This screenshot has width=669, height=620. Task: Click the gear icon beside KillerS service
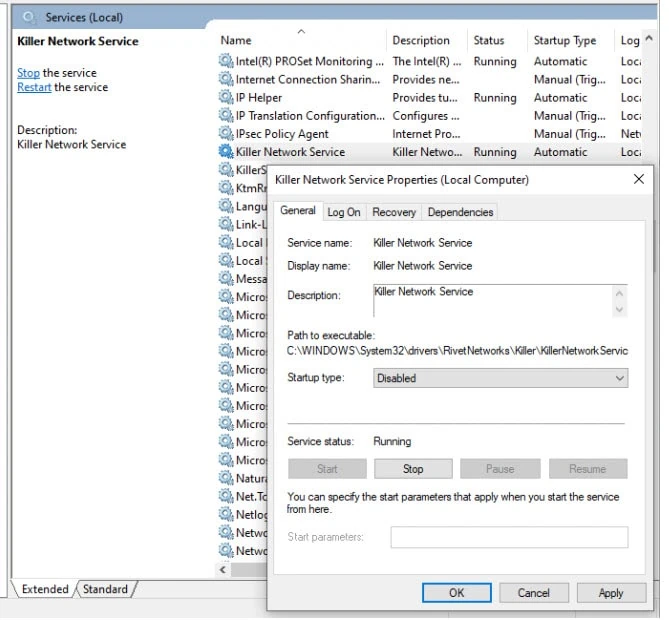(226, 170)
